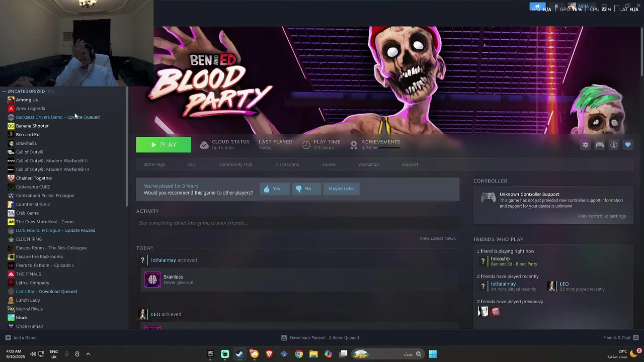
Task: Open Downloads Paused - 2 Items Queued
Action: (320, 338)
